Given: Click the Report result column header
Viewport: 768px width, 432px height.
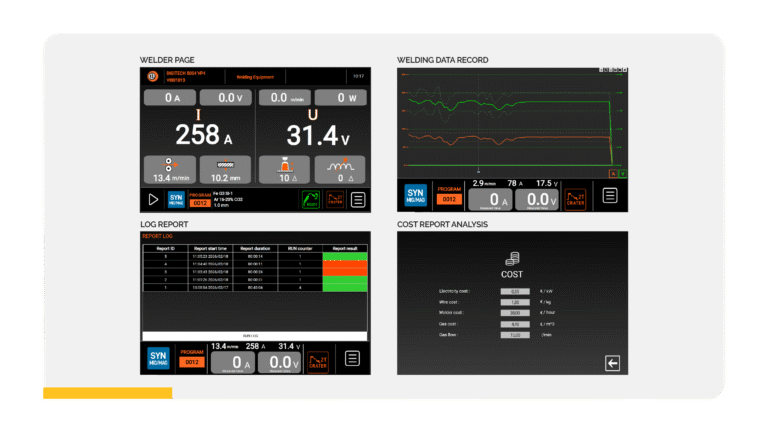Looking at the screenshot, I should coord(344,246).
